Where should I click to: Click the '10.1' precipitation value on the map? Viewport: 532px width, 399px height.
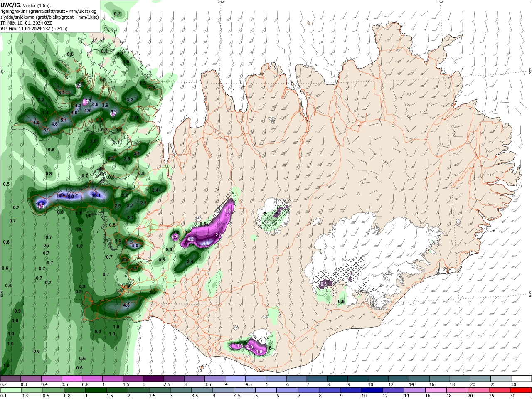(x=96, y=195)
